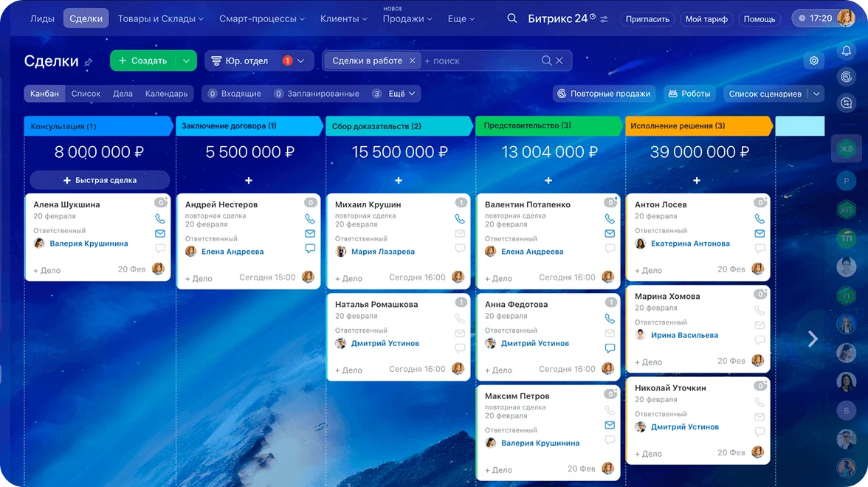Switch to Календарь view
The image size is (868, 487).
pyautogui.click(x=166, y=94)
